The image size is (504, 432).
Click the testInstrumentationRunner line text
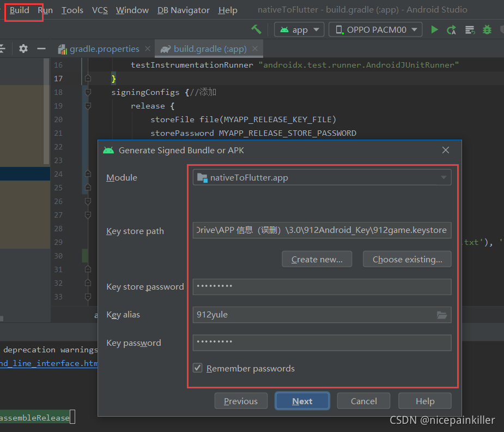tap(294, 65)
